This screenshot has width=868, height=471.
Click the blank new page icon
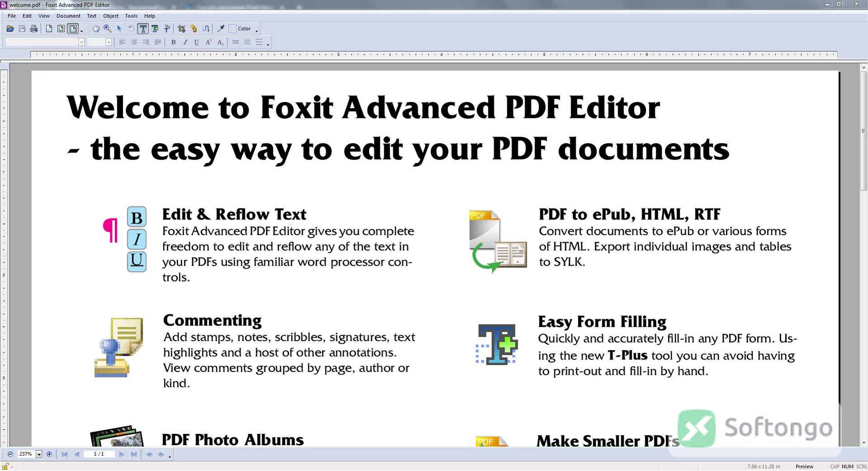coord(49,29)
